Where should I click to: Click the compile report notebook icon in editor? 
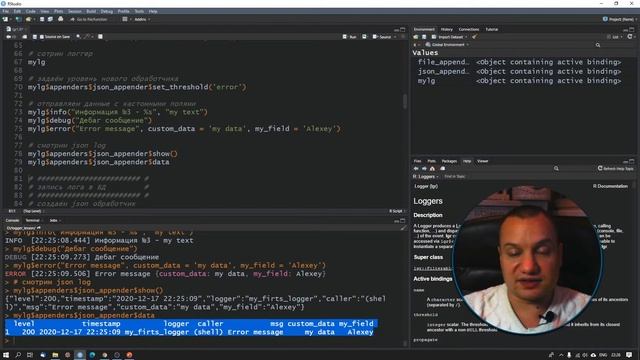point(100,37)
